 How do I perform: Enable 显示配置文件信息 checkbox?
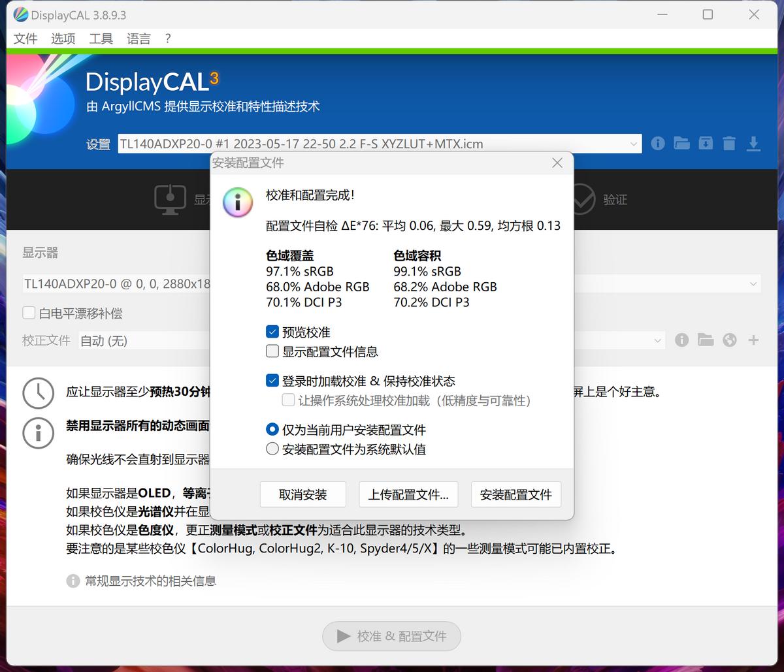(x=272, y=351)
